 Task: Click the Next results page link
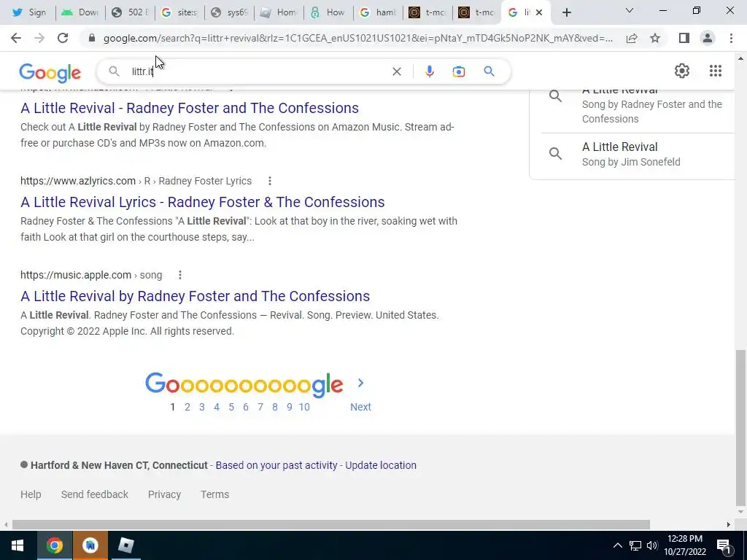(360, 407)
